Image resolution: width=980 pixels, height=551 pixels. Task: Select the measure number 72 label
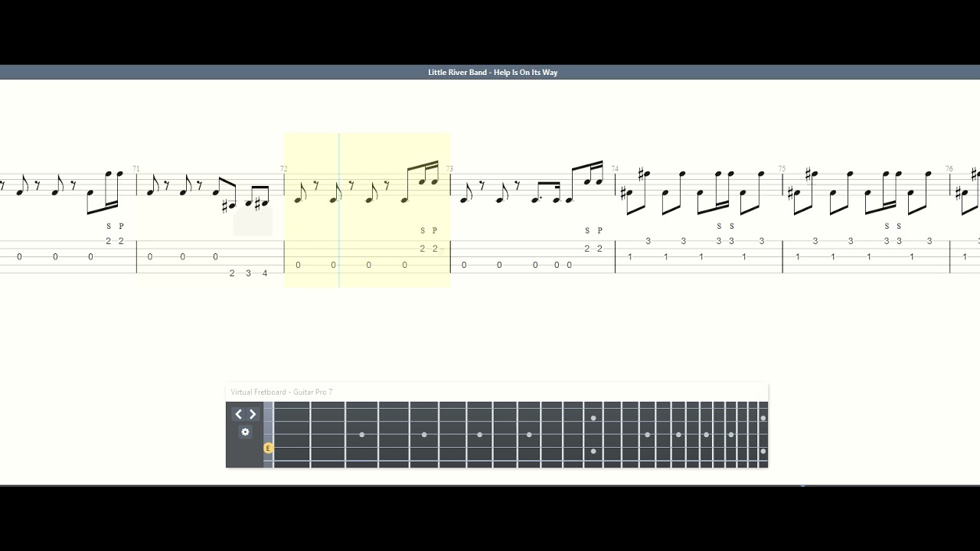[284, 169]
